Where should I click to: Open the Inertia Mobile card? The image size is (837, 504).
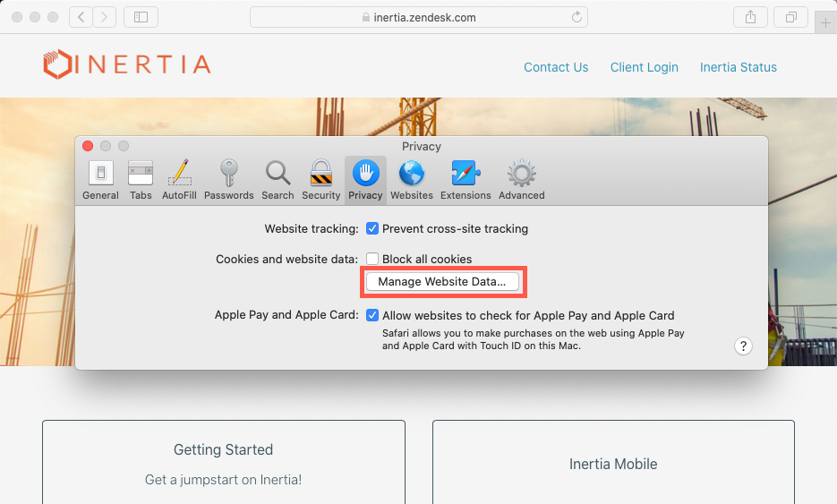(613, 462)
